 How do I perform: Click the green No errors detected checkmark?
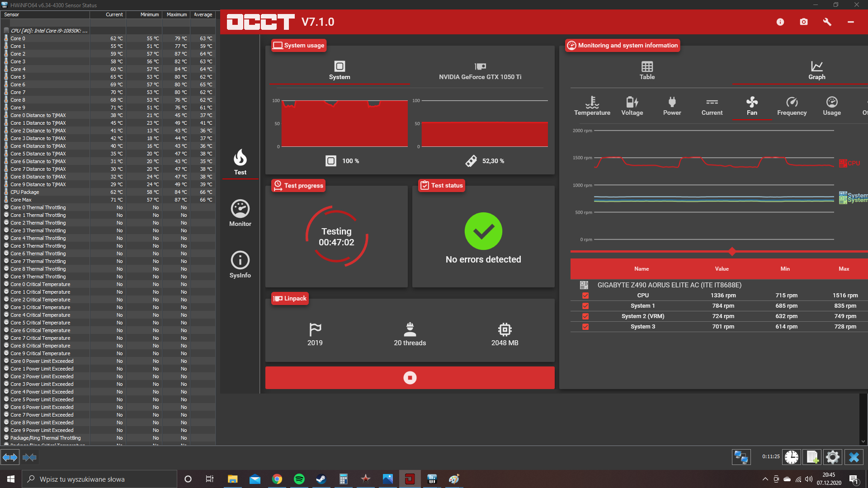(x=483, y=231)
